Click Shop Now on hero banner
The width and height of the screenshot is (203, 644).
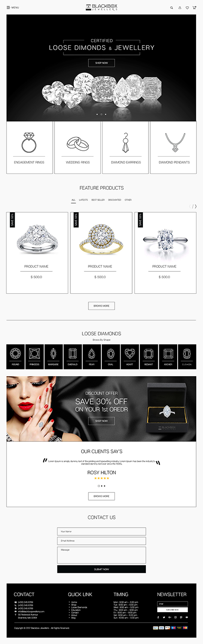point(101,63)
